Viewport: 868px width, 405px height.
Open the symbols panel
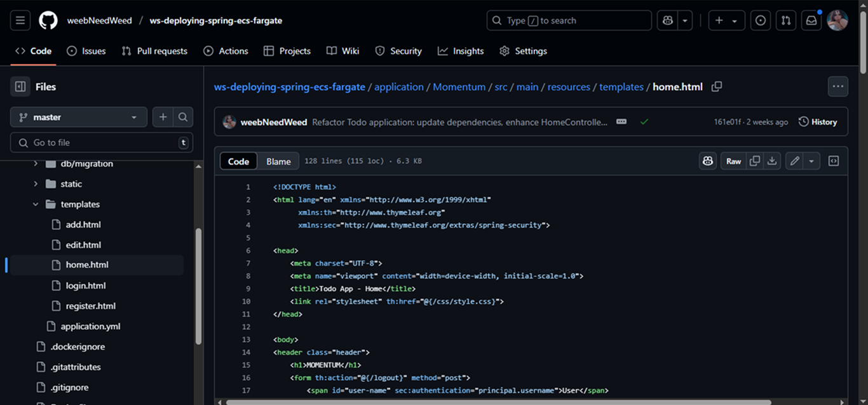tap(834, 161)
